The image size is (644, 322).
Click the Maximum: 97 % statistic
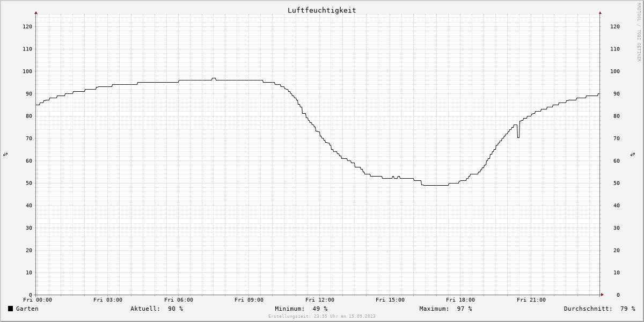click(445, 309)
